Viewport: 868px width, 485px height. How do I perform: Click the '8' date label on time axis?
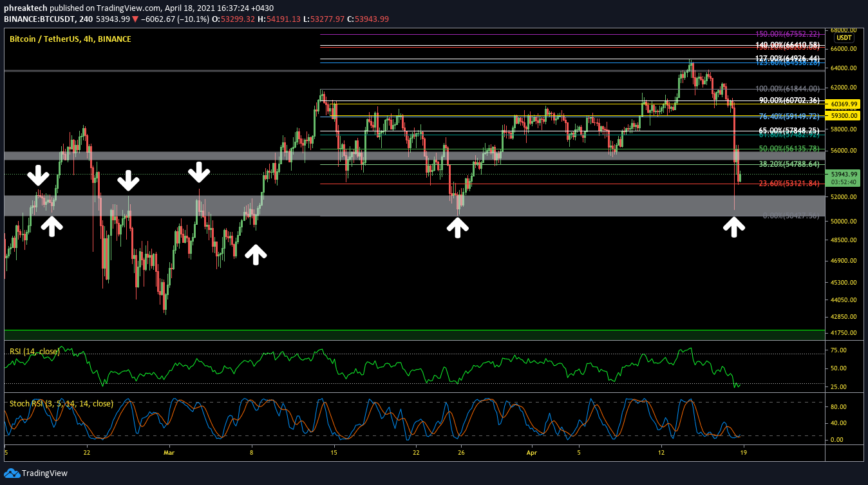point(252,453)
